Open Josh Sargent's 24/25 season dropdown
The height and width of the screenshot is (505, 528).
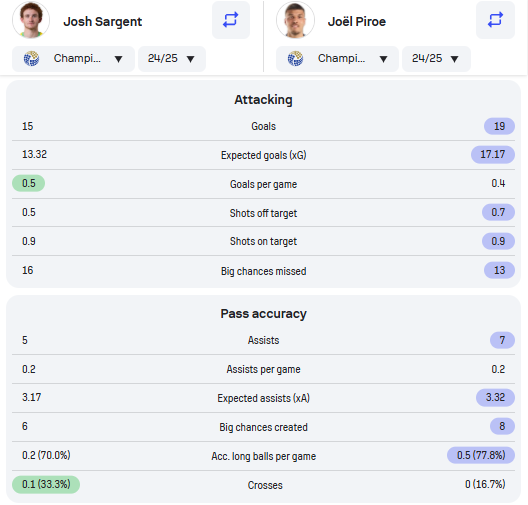click(x=172, y=59)
